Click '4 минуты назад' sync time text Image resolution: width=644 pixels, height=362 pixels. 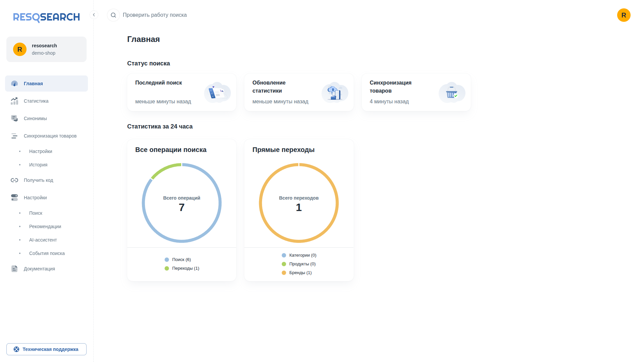coord(389,102)
